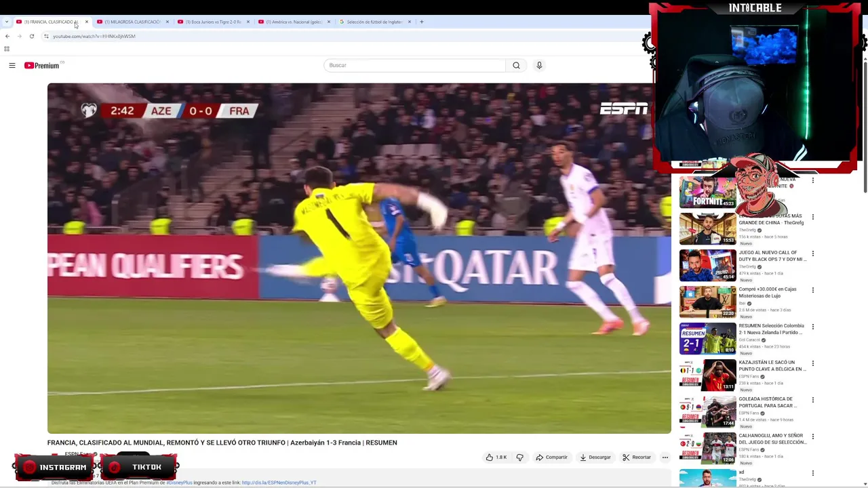Open the 15:53 GRANDE DE CHINA thumbnail
The height and width of the screenshot is (488, 868).
(707, 228)
